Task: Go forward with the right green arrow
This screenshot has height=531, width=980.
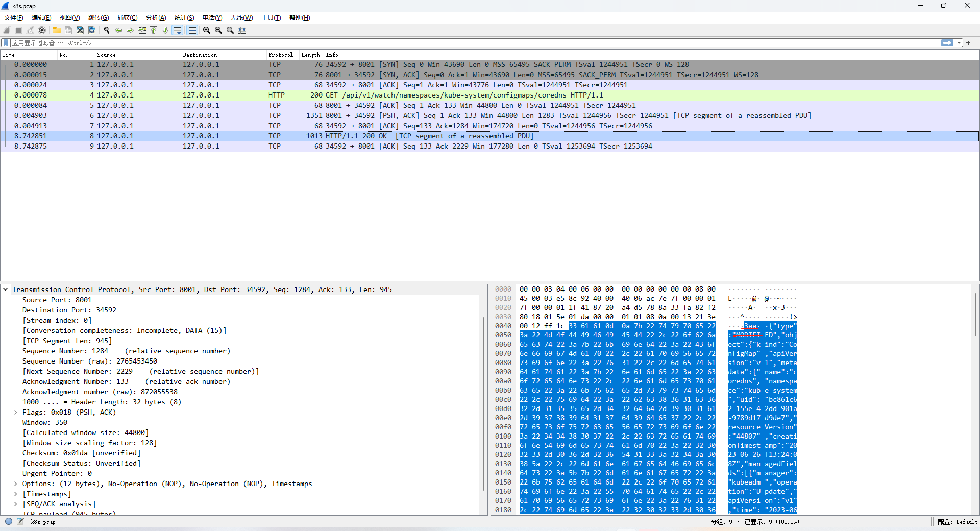Action: pos(130,30)
